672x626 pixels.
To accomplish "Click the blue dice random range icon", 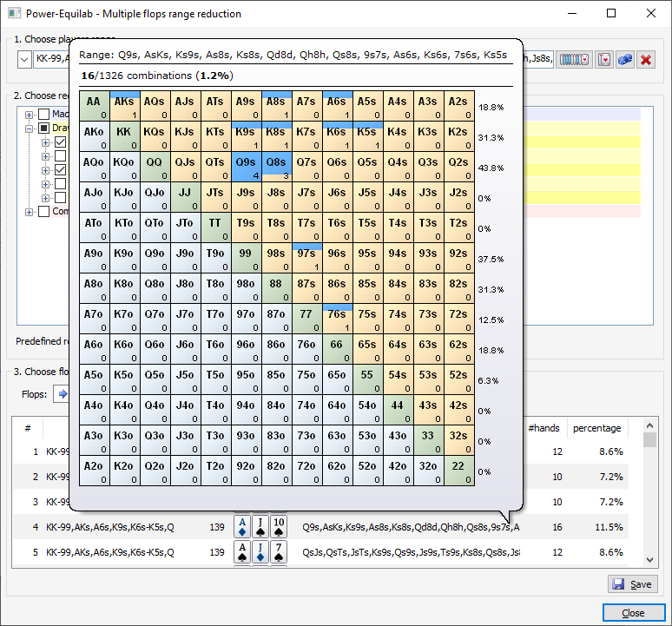I will tap(625, 60).
